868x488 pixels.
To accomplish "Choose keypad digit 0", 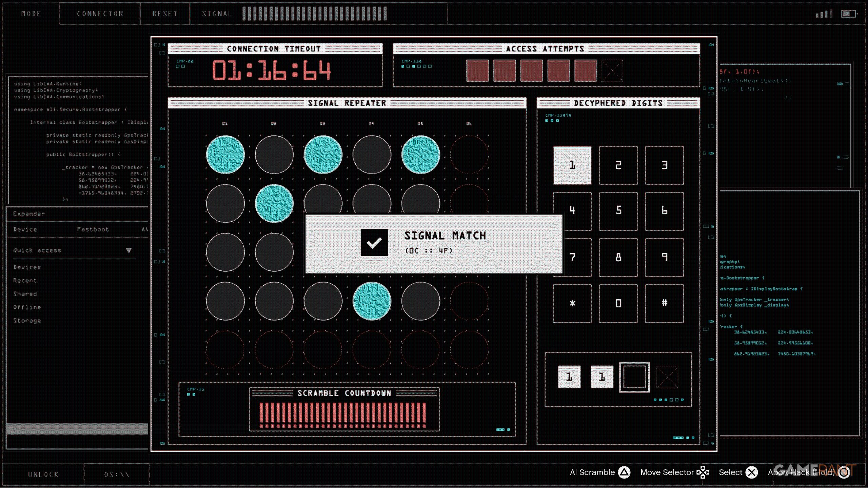I will tap(618, 303).
